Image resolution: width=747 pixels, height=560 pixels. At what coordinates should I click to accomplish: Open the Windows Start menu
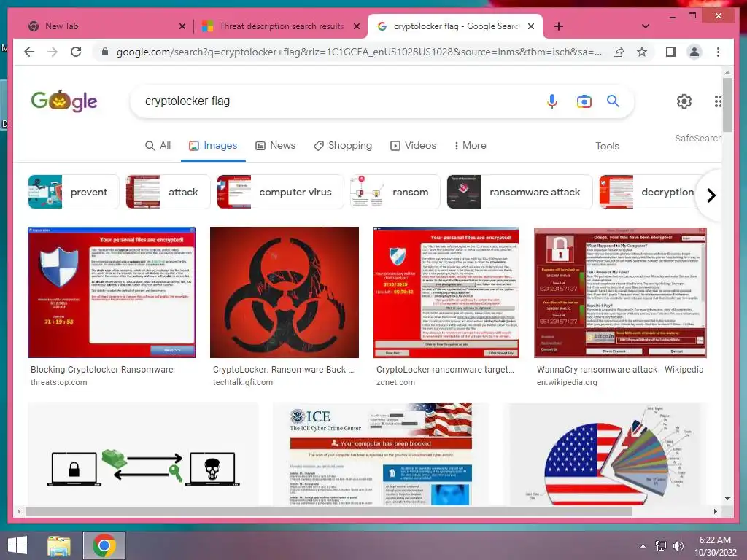tap(18, 545)
